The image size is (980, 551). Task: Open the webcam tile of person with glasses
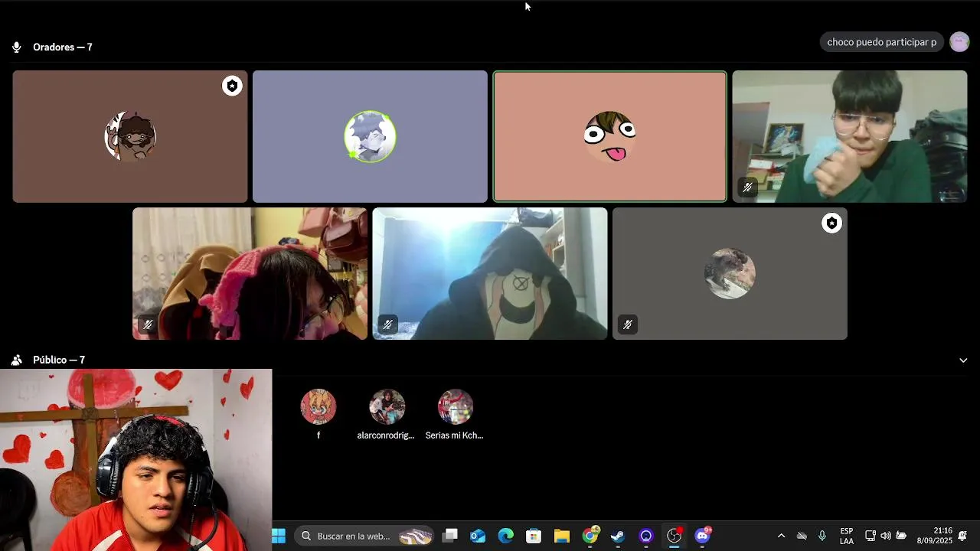850,136
